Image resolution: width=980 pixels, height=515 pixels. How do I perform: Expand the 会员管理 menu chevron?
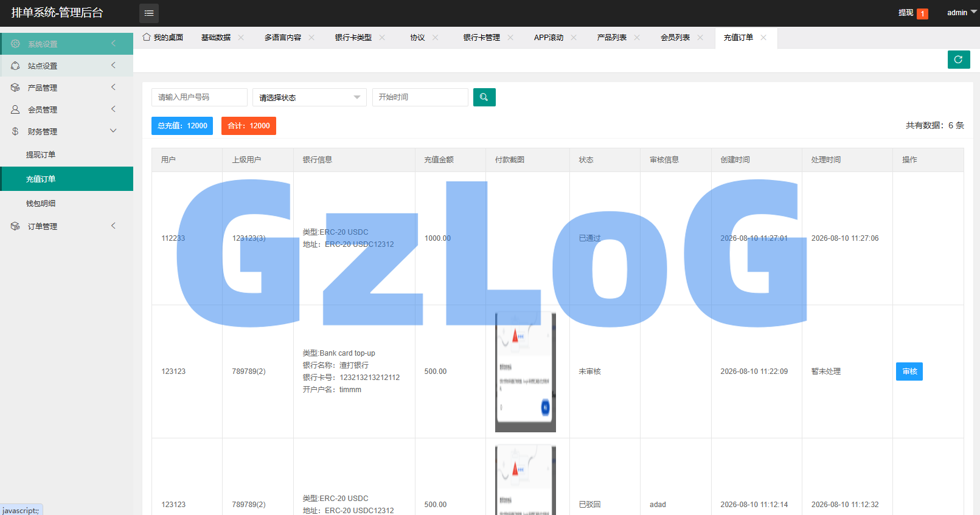coord(113,109)
